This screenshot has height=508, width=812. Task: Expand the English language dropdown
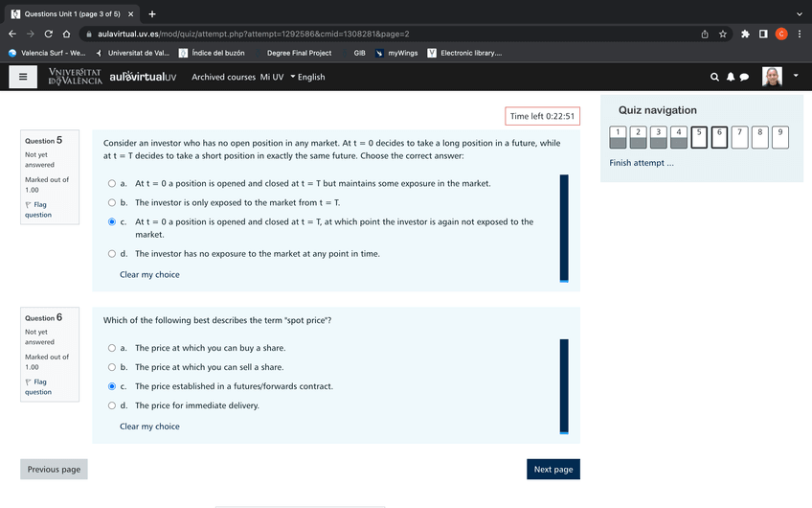click(x=307, y=77)
